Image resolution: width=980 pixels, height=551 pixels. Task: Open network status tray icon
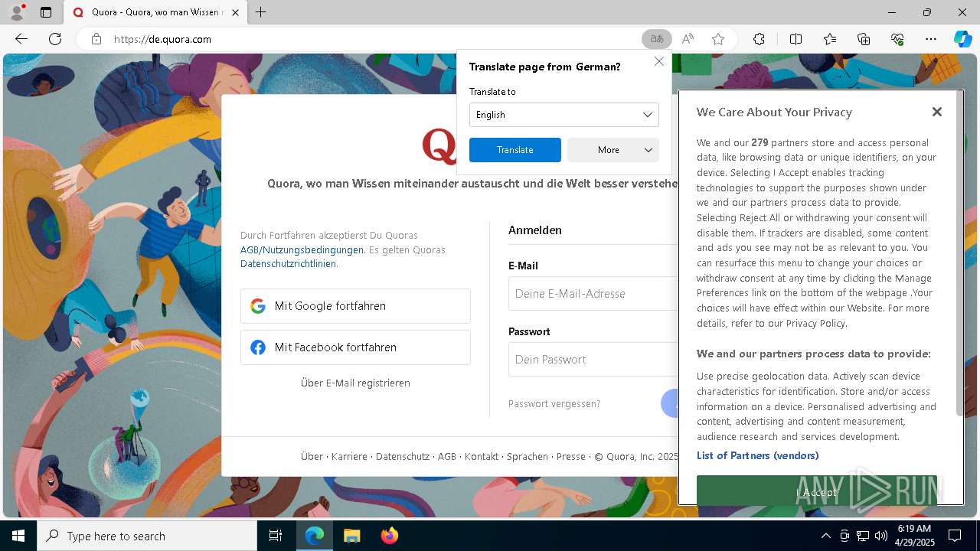863,536
